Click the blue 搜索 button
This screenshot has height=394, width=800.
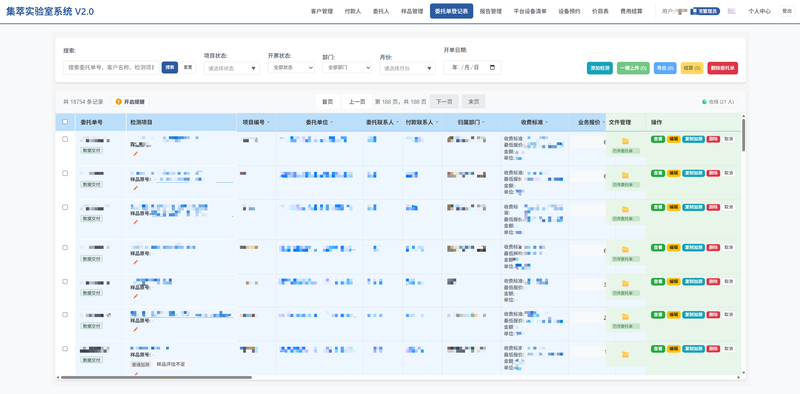[170, 67]
